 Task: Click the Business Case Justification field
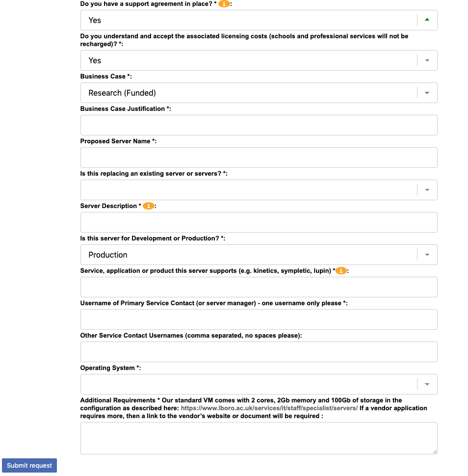pos(259,125)
